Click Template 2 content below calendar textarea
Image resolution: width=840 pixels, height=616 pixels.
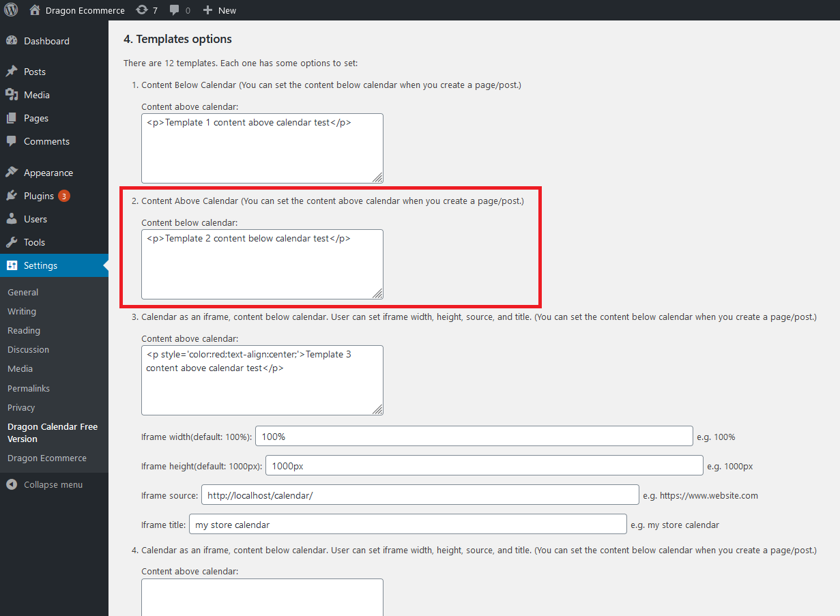(262, 264)
